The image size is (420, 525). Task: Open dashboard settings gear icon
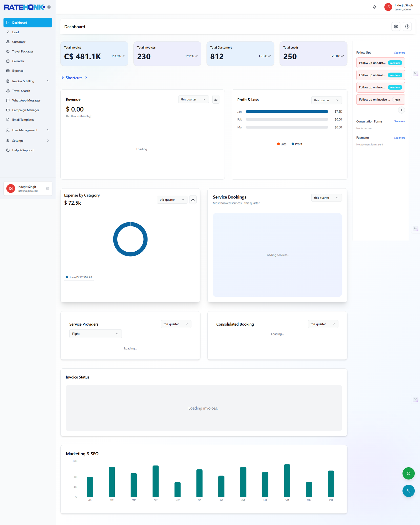(396, 26)
